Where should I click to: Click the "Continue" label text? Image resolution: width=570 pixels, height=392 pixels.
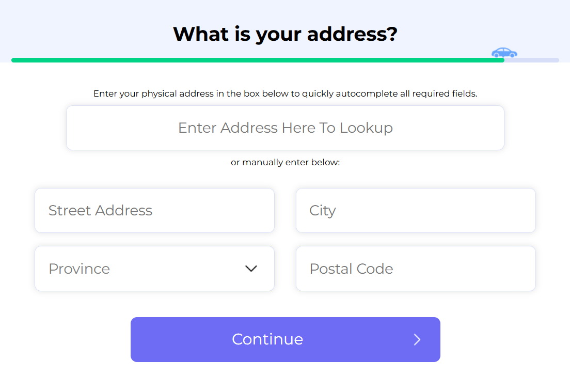click(x=267, y=339)
